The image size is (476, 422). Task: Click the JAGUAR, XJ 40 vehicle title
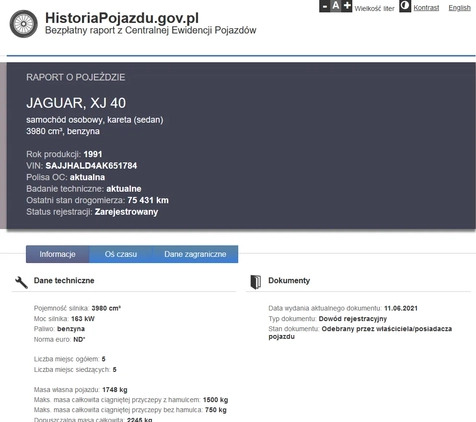click(x=76, y=103)
